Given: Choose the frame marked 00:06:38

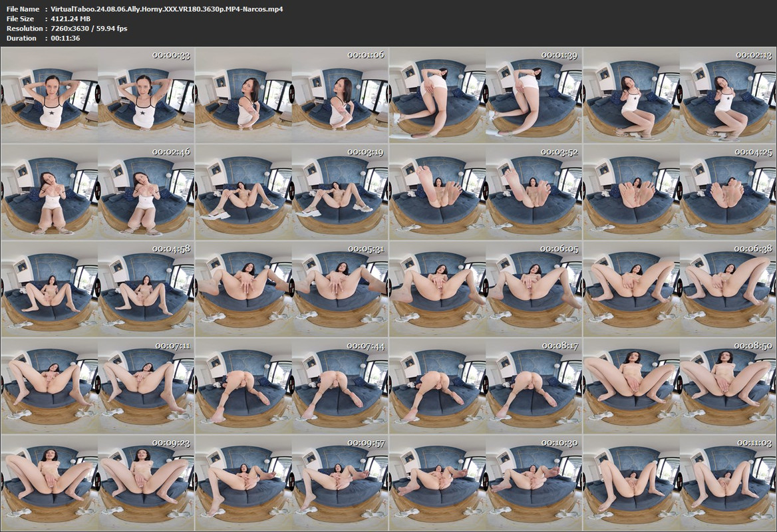Looking at the screenshot, I should 679,289.
